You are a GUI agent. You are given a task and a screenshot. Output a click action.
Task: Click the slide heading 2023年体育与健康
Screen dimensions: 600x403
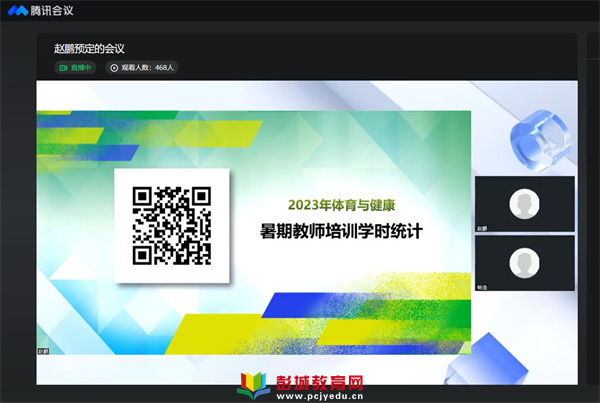341,205
